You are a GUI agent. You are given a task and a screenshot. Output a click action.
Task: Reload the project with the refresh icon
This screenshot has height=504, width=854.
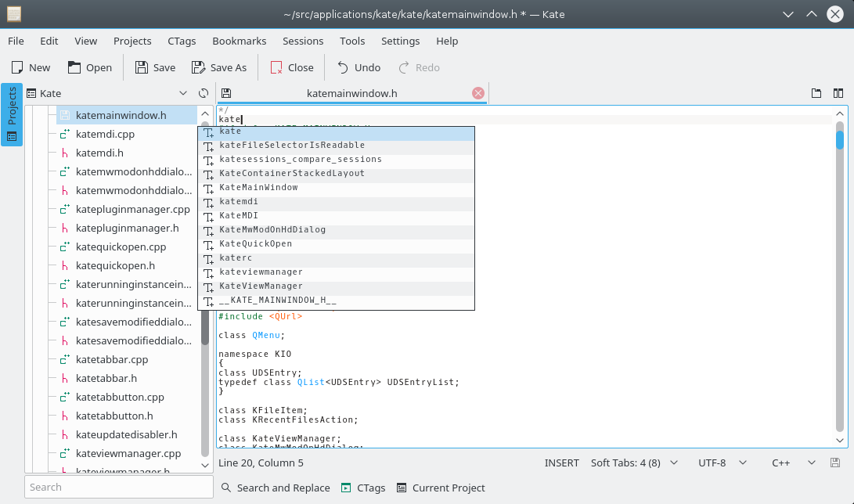coord(204,93)
